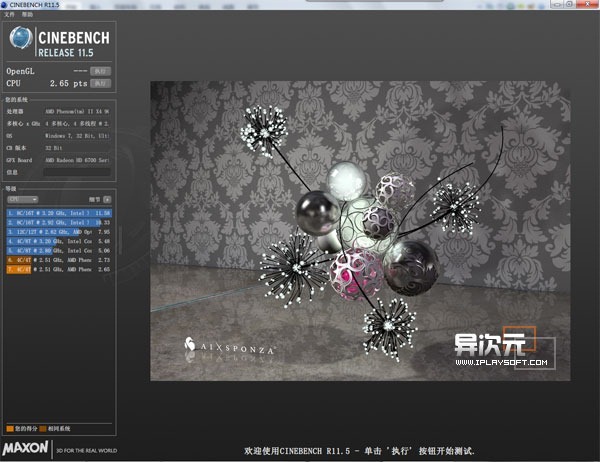The image size is (600, 462).
Task: Select ranking row 2 scoring 10.33
Action: [x=59, y=222]
